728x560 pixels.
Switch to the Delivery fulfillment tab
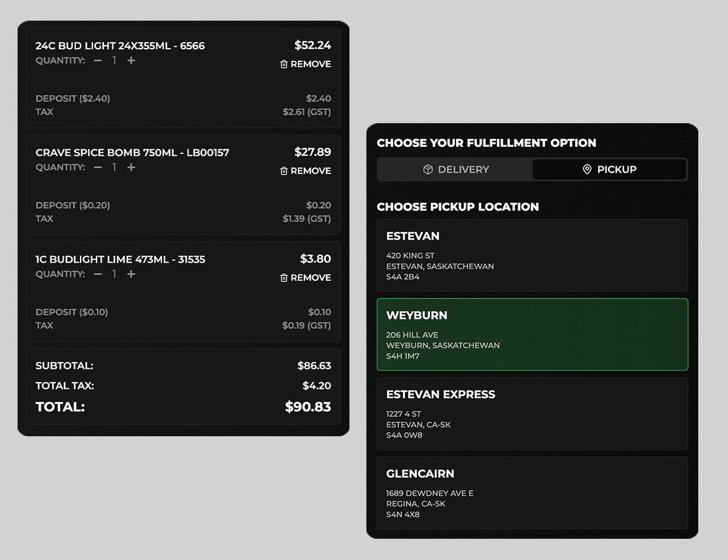coord(456,169)
